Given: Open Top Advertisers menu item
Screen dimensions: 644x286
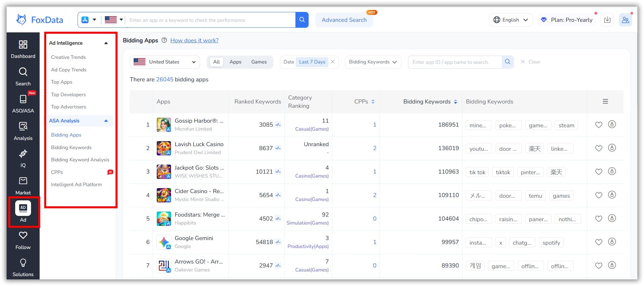Looking at the screenshot, I should [x=68, y=107].
